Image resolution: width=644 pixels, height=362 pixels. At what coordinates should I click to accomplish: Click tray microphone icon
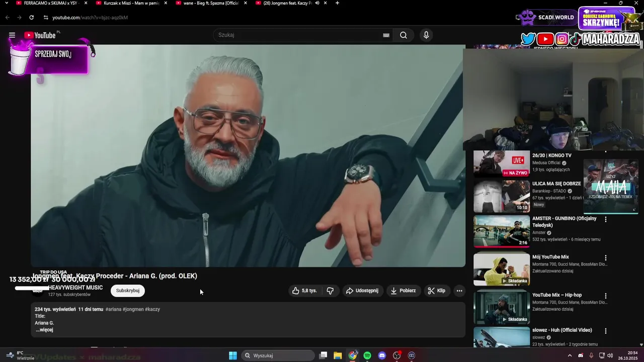click(x=591, y=355)
